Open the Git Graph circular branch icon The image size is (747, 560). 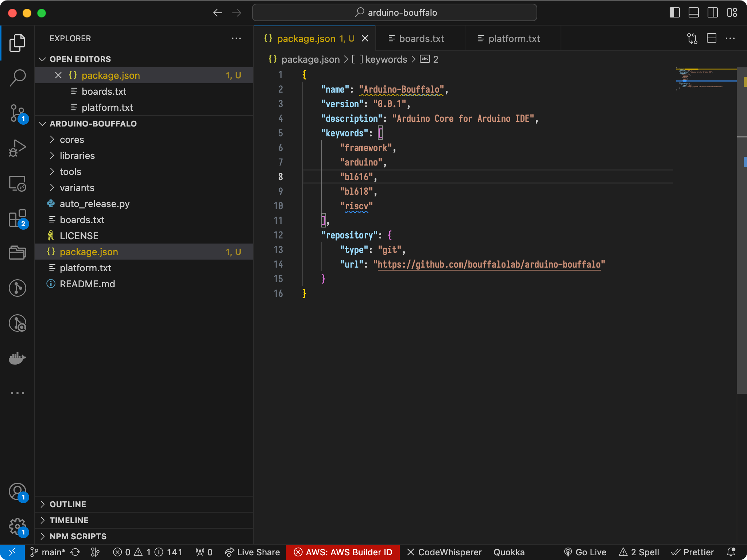(x=17, y=288)
